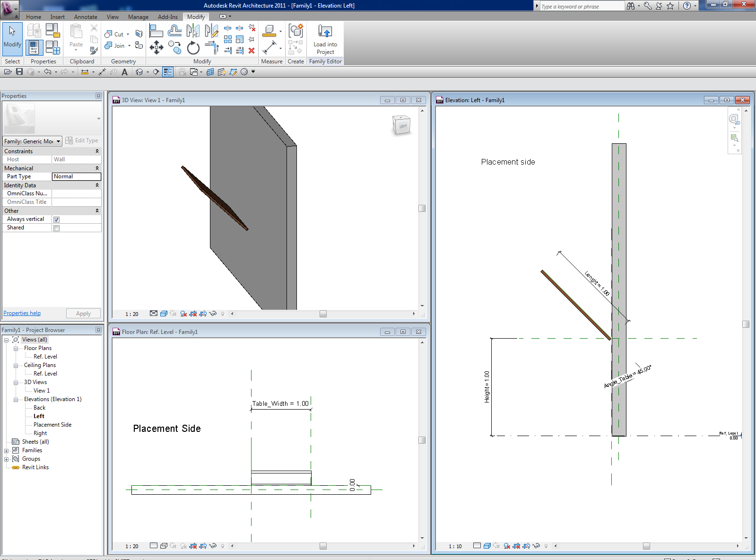Open the Cut geometry dropdown

(128, 35)
